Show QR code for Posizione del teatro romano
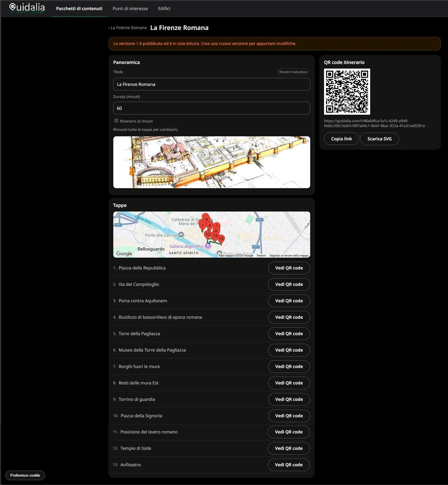Screen dimensions: 448x485 coord(289,432)
